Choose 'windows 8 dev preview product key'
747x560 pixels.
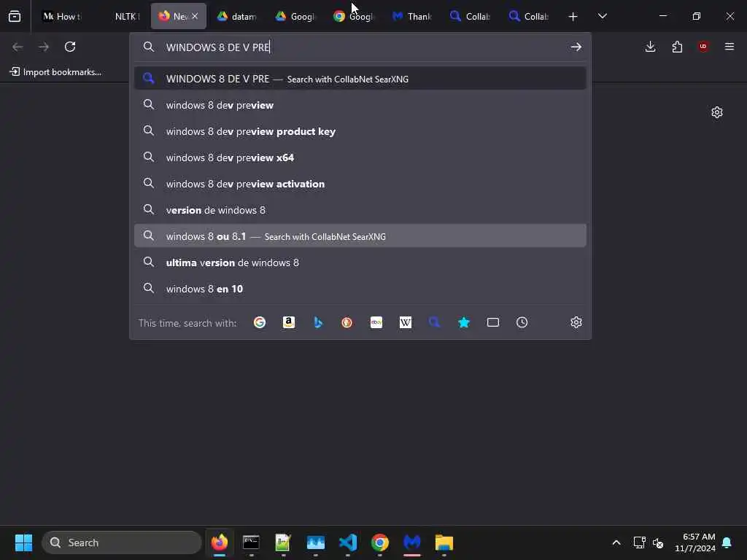(360, 131)
